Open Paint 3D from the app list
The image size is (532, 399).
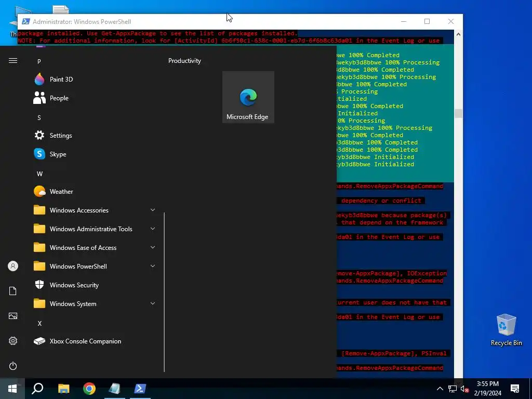95,79
